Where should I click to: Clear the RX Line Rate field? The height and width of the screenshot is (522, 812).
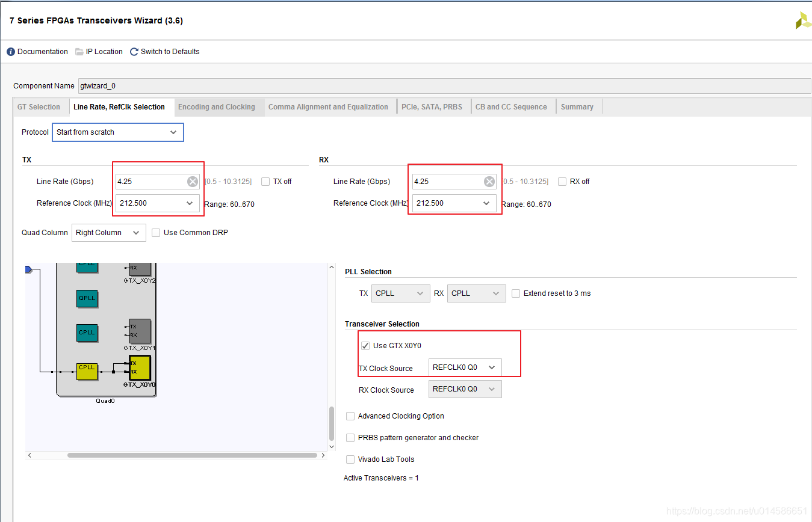tap(489, 182)
